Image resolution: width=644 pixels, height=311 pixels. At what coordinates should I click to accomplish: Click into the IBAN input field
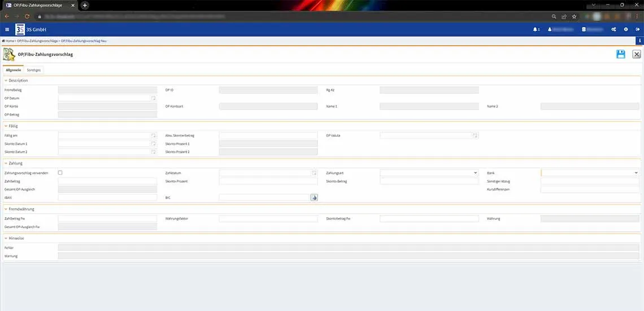[x=107, y=197]
